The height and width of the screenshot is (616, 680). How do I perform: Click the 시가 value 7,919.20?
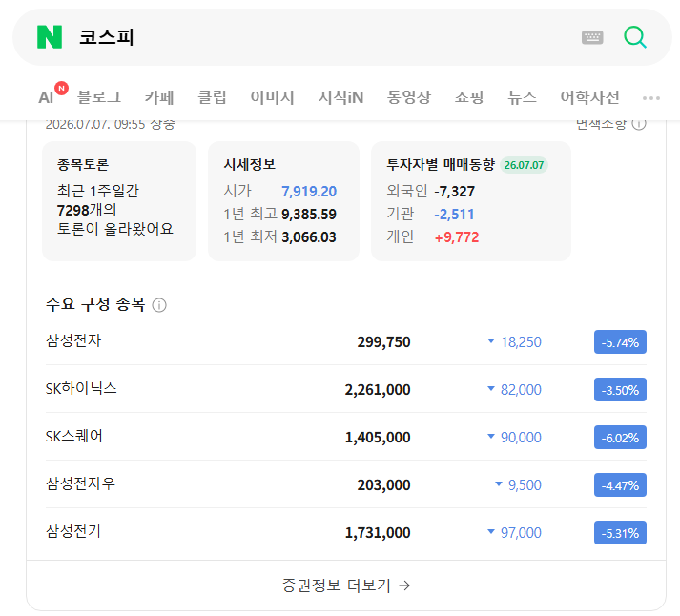pos(309,191)
